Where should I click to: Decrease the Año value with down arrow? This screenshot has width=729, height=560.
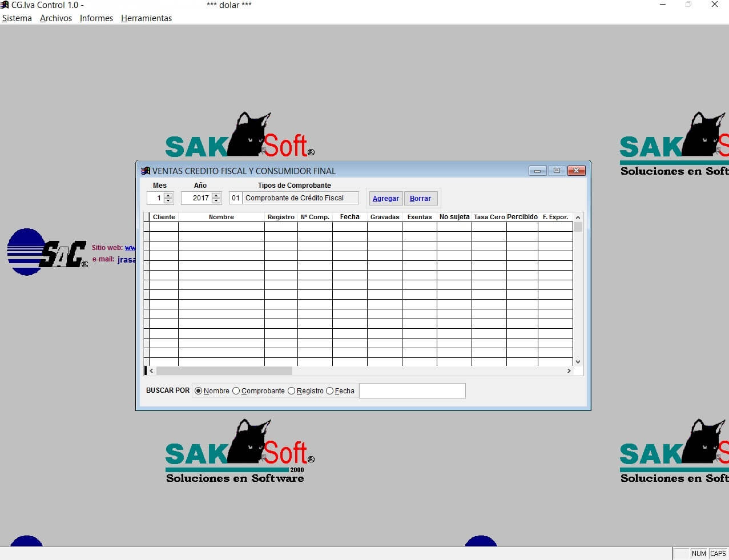[x=216, y=201]
